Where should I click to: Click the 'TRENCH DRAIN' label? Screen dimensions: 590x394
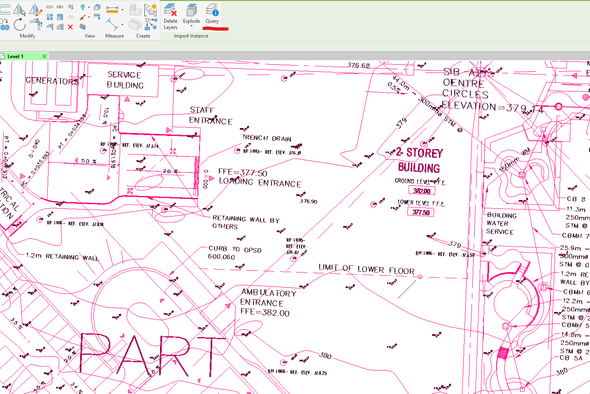point(266,138)
